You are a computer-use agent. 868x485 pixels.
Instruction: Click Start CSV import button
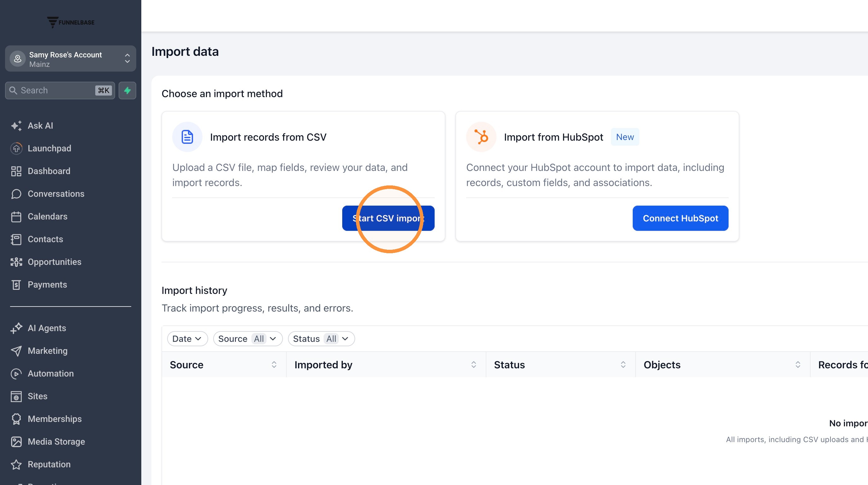point(388,218)
